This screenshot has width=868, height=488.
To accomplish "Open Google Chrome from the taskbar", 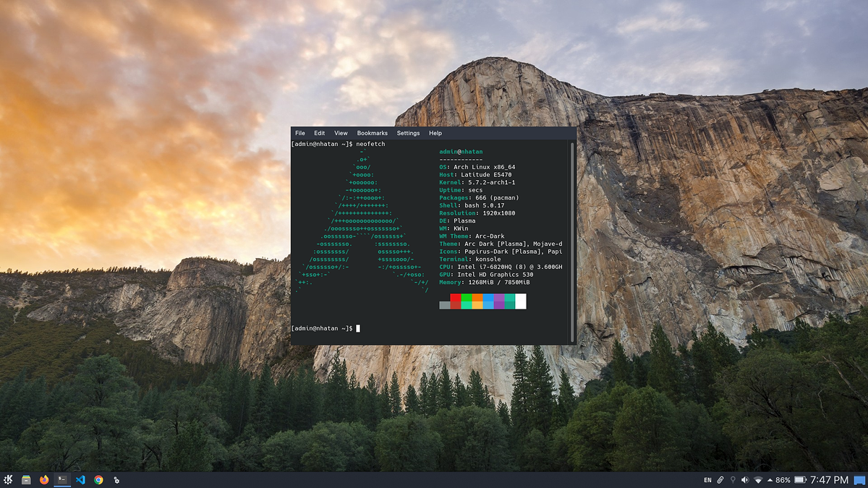I will [x=98, y=479].
